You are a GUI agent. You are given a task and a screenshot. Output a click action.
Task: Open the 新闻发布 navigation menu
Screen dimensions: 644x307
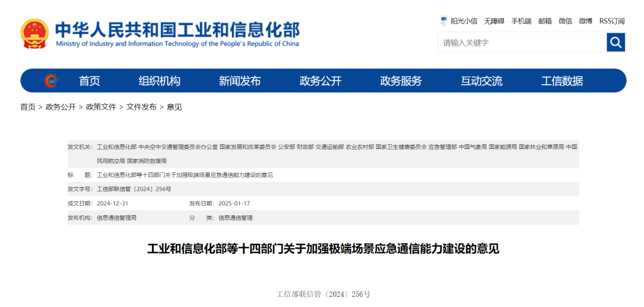(240, 81)
